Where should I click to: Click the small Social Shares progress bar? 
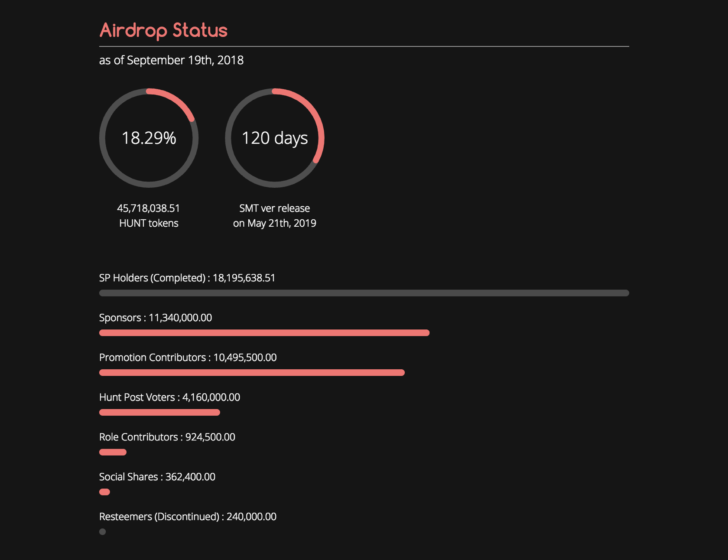point(104,492)
